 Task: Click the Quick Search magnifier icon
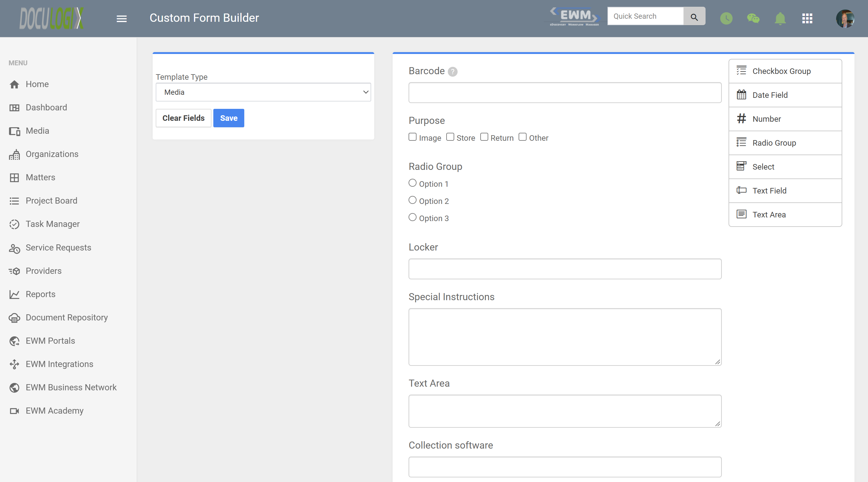coord(694,17)
